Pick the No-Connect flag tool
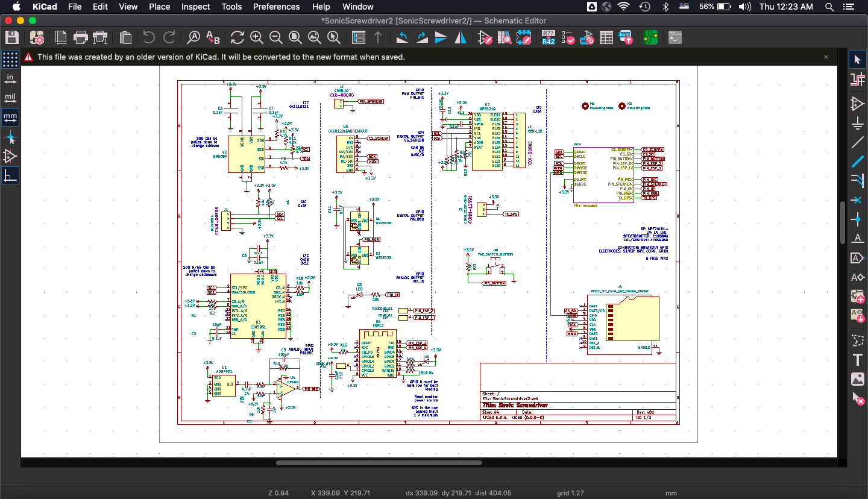Viewport: 868px width, 499px height. pos(857,200)
